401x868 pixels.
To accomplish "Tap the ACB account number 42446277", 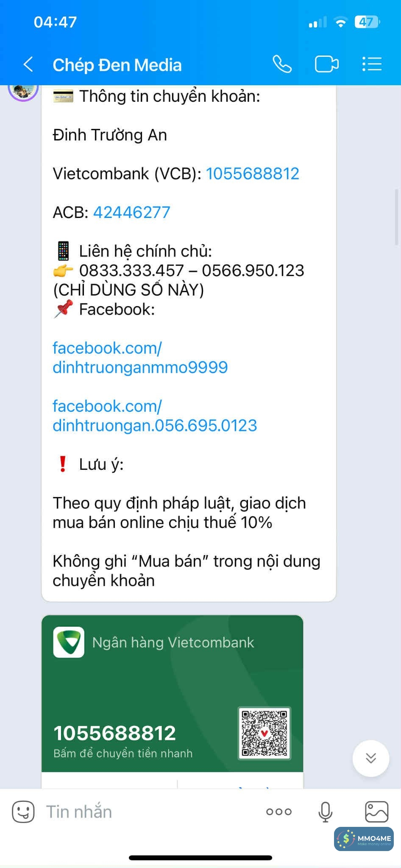I will point(132,212).
